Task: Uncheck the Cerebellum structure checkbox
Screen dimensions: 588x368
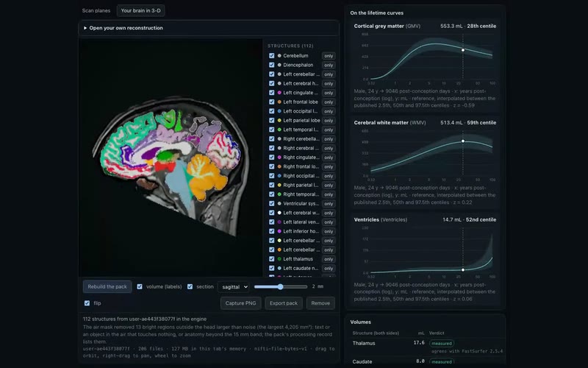Action: 271,56
